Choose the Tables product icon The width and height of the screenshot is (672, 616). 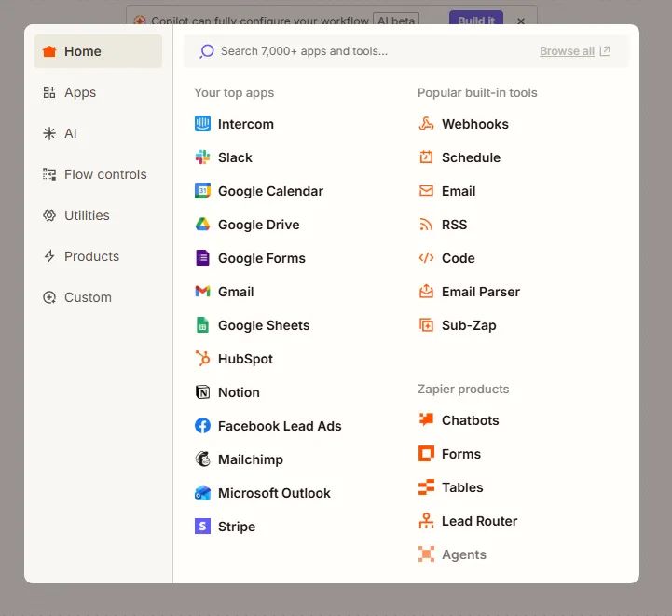coord(426,487)
